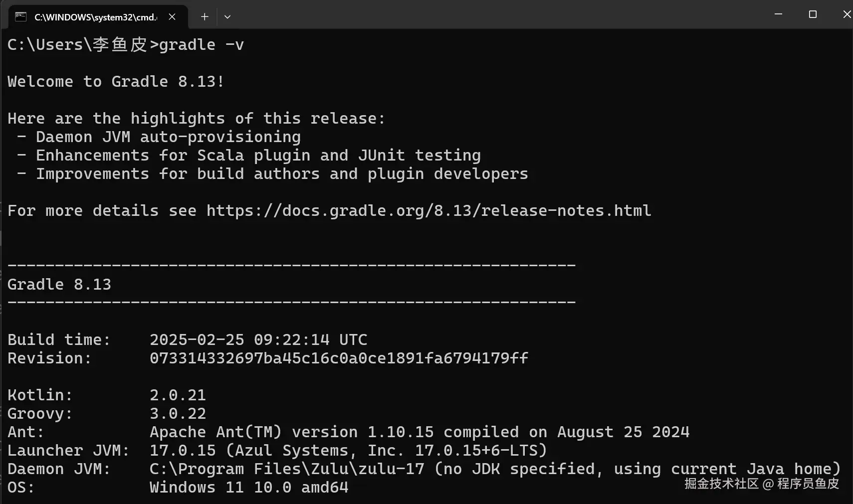Click the Revision hash value
This screenshot has height=504, width=853.
[x=339, y=358]
